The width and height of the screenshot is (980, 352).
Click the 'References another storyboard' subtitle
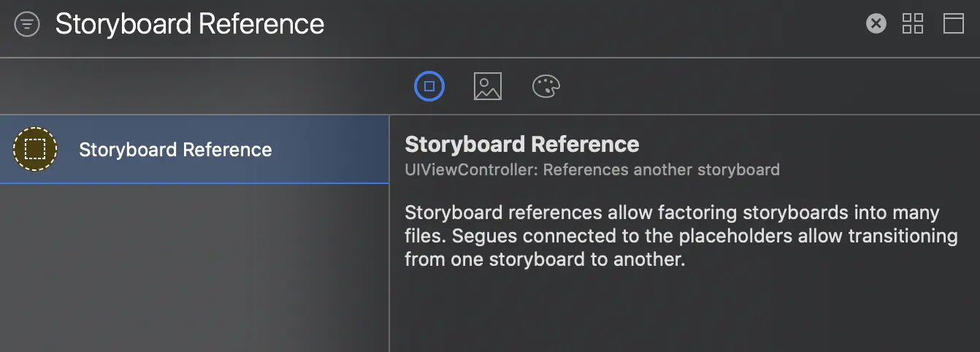coord(661,170)
